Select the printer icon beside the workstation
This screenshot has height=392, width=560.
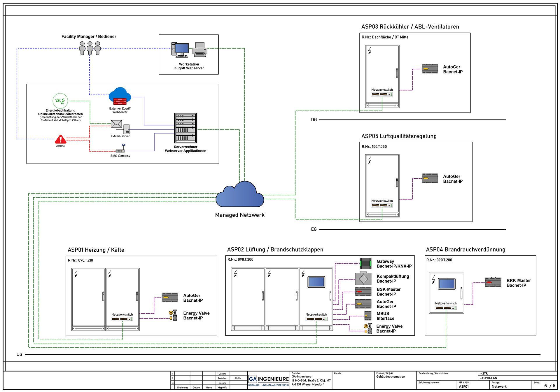click(x=200, y=50)
